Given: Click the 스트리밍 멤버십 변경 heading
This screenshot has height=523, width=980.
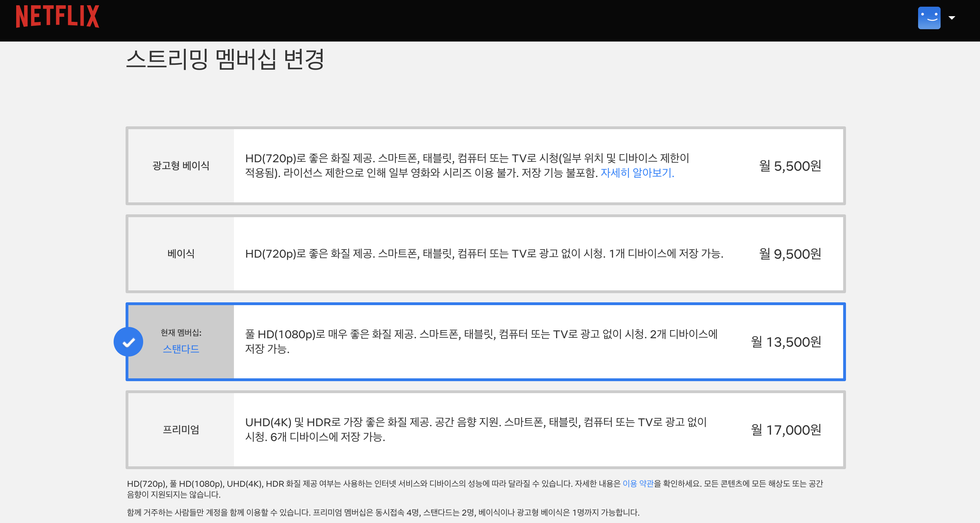Looking at the screenshot, I should tap(225, 59).
